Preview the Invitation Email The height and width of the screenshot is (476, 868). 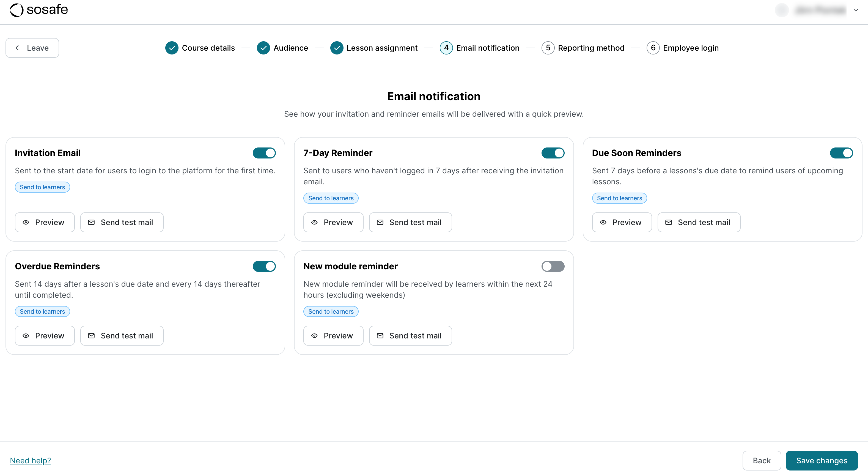pyautogui.click(x=45, y=222)
